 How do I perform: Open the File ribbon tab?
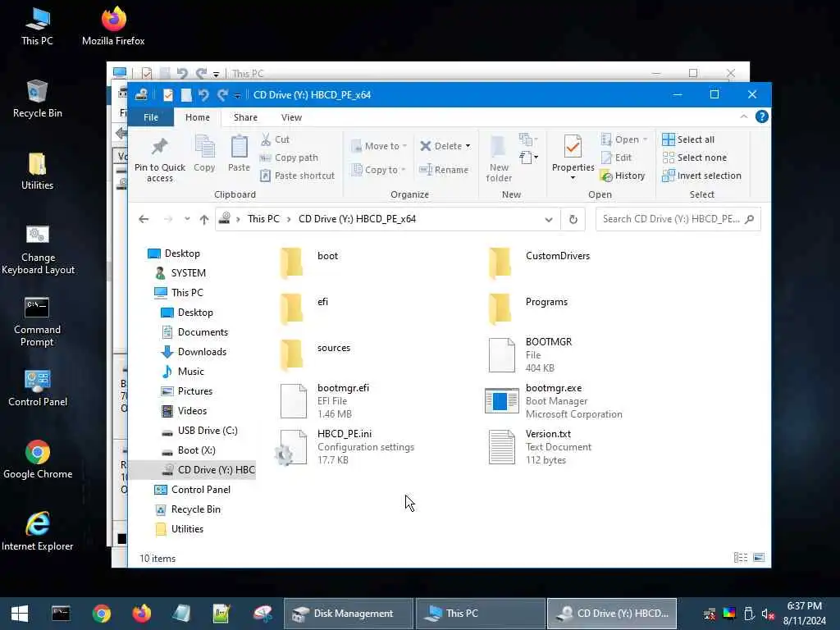click(151, 117)
